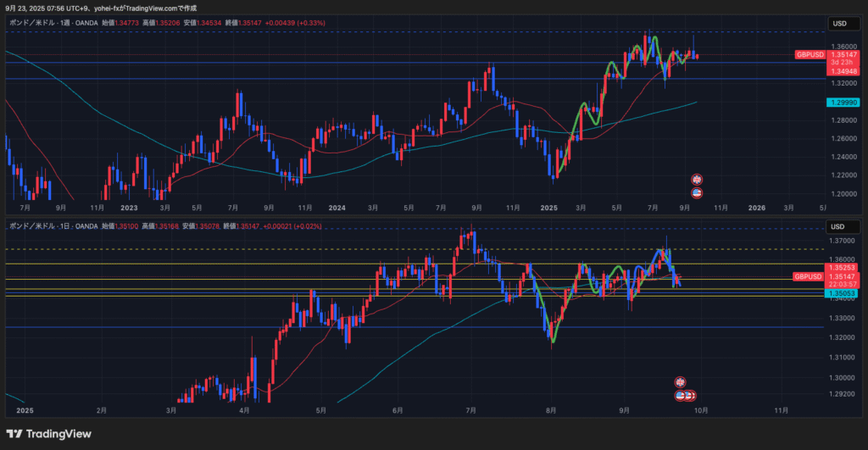Click the GBPUSD price label on weekly chart
The width and height of the screenshot is (868, 450).
(810, 54)
